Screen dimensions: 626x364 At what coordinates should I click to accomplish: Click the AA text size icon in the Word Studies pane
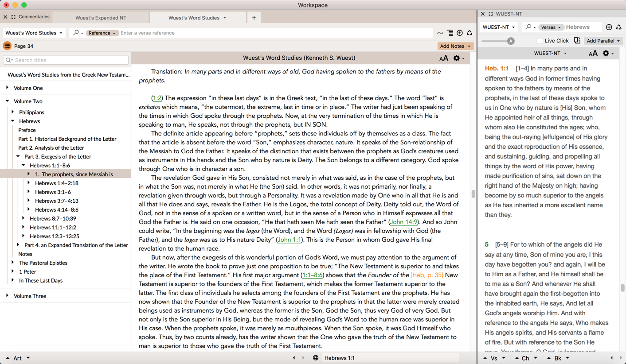pyautogui.click(x=444, y=58)
